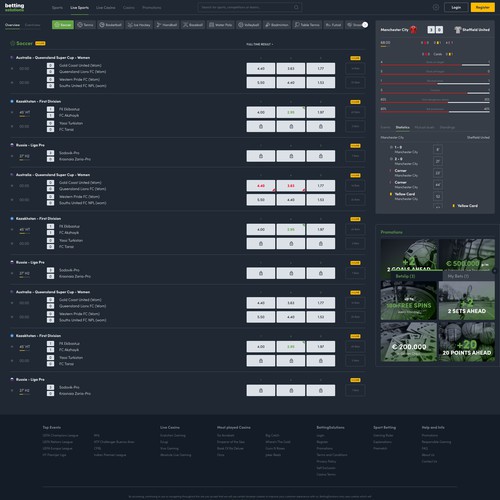Open the Sports menu item
The image size is (500, 500).
pyautogui.click(x=57, y=7)
